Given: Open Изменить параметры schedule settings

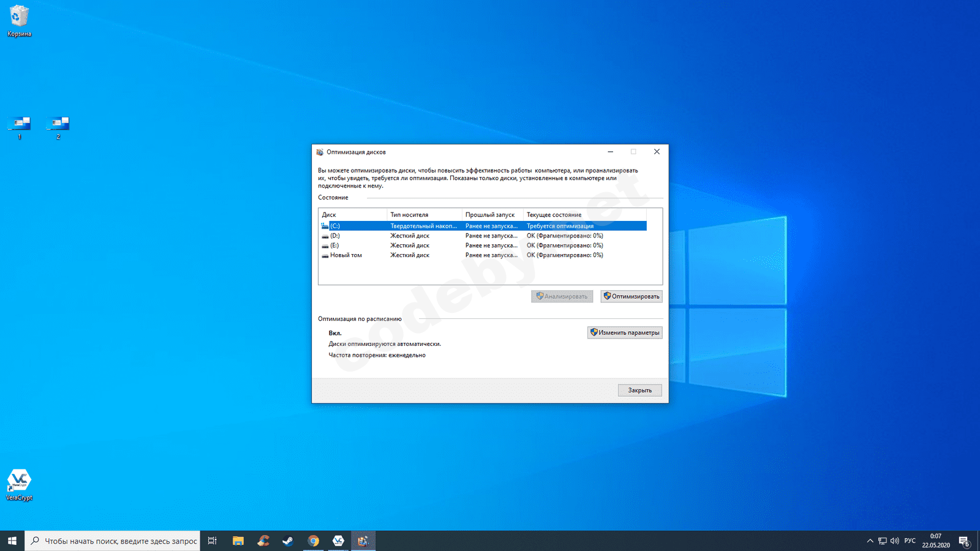Looking at the screenshot, I should [x=624, y=332].
